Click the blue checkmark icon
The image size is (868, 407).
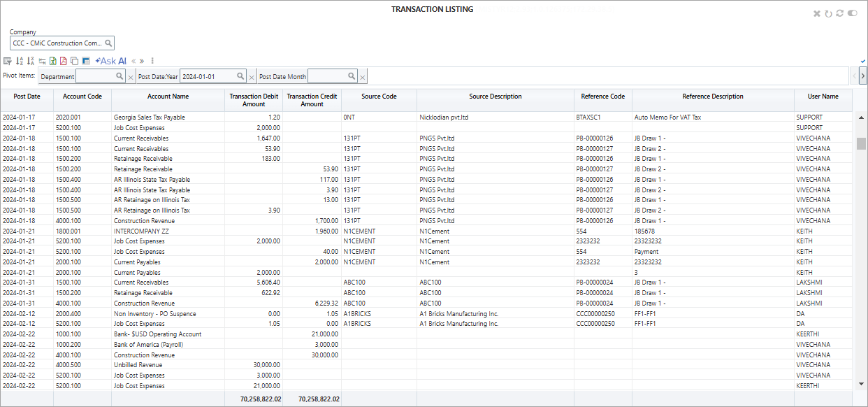point(863,61)
